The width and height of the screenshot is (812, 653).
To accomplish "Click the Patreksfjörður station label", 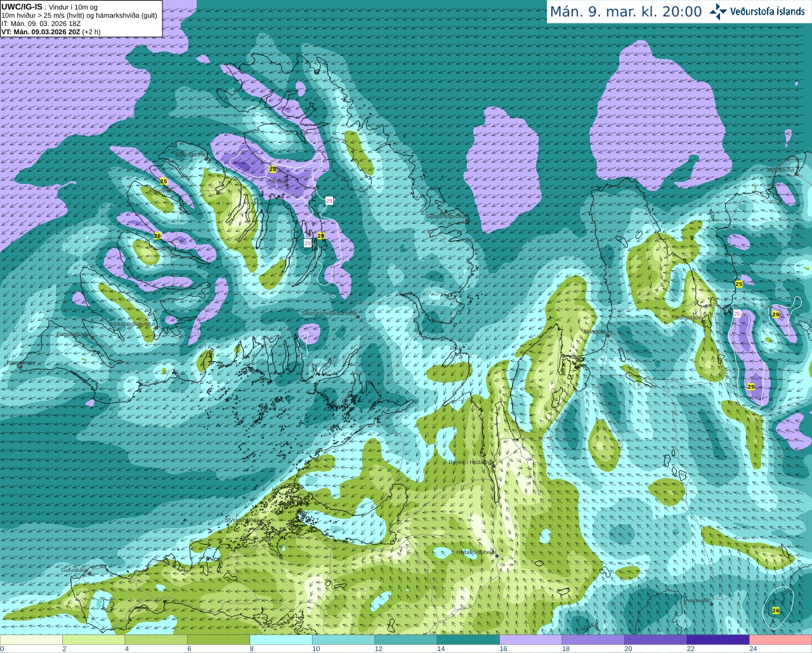I will tap(74, 333).
